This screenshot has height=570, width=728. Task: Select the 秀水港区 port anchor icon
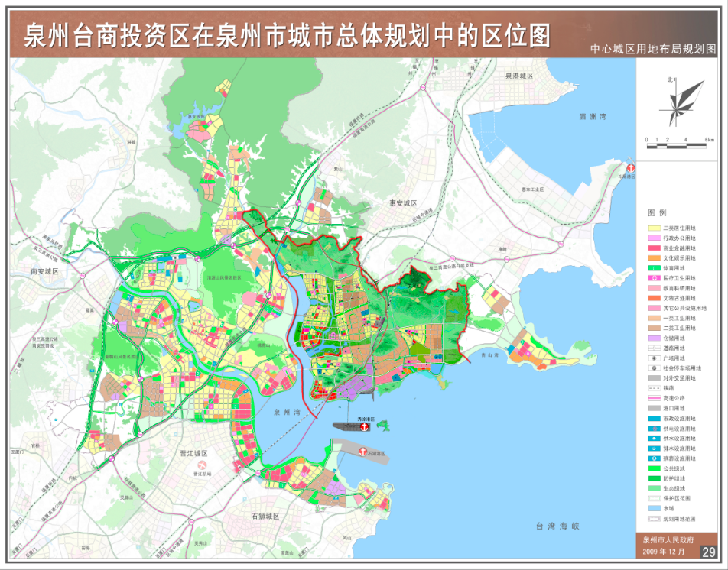364,426
